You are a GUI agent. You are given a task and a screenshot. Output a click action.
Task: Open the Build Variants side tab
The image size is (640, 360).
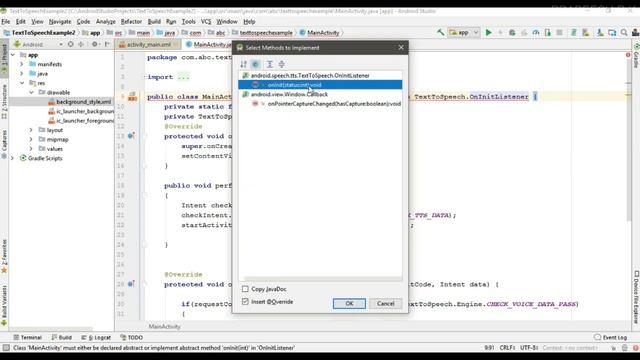[4, 305]
